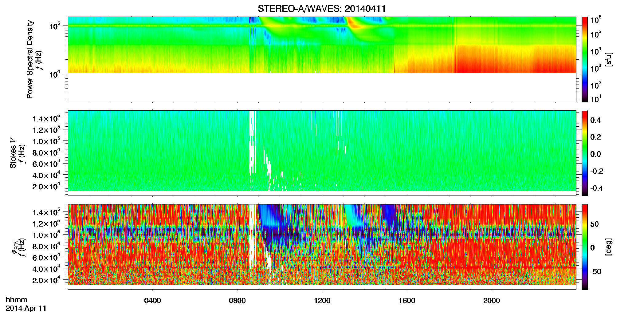The image size is (644, 332).
Task: Click the Stokes V colorbar
Action: pyautogui.click(x=585, y=153)
